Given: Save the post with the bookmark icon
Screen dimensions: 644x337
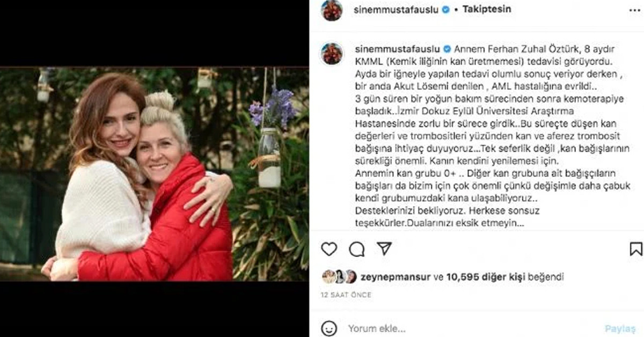Looking at the screenshot, I should (635, 249).
